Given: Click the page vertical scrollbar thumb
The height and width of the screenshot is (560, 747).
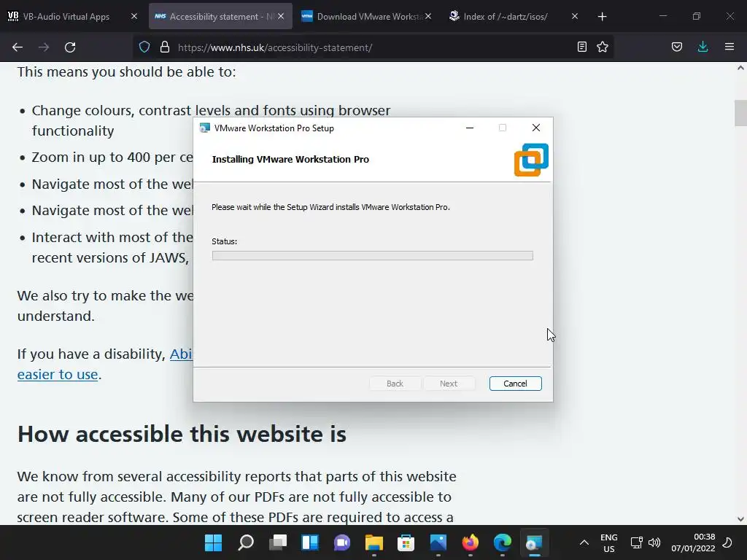Looking at the screenshot, I should (x=740, y=113).
